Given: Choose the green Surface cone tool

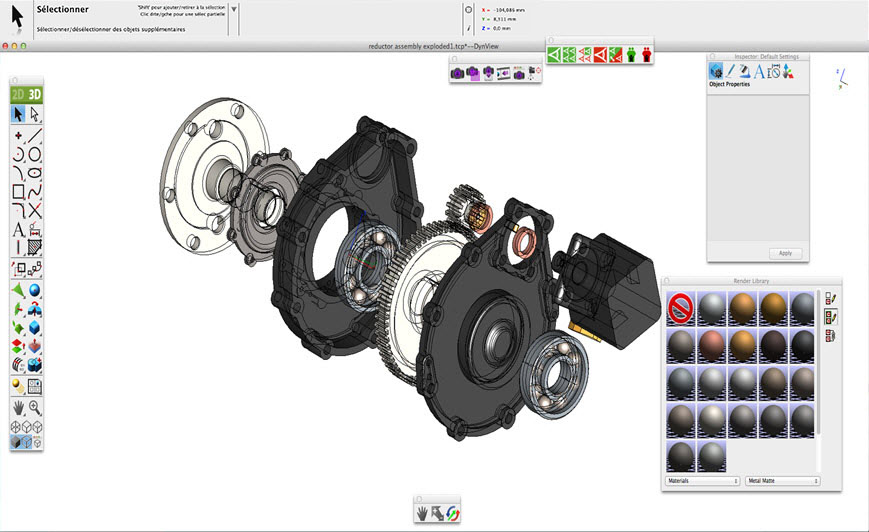Looking at the screenshot, I should [x=18, y=290].
